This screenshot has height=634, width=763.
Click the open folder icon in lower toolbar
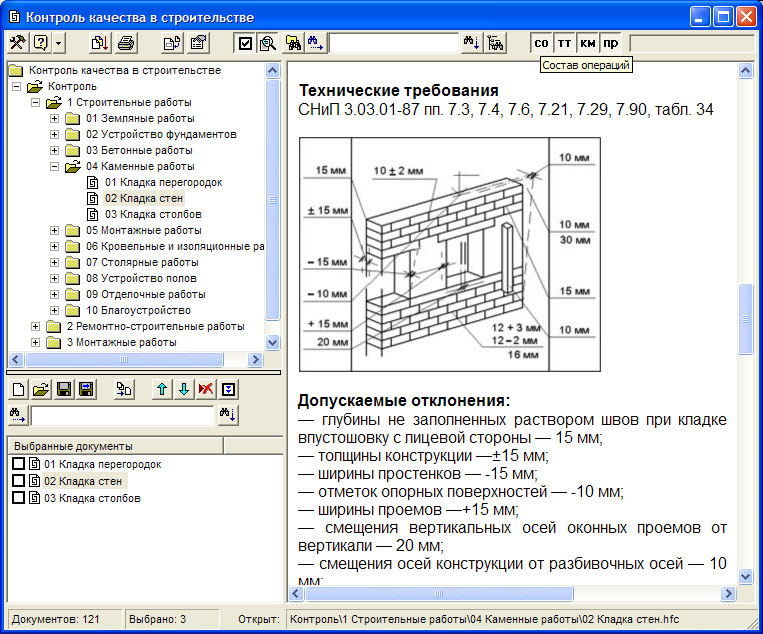tap(41, 389)
